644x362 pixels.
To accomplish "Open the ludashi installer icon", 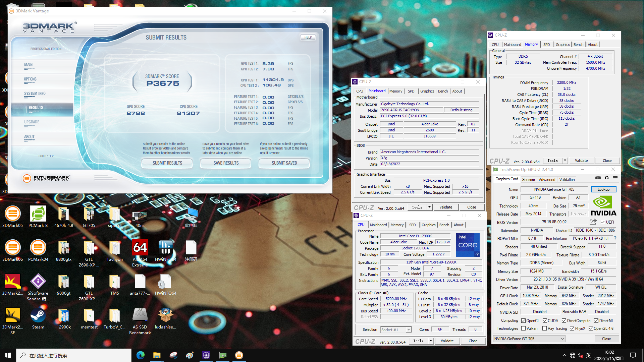I will pos(165,318).
